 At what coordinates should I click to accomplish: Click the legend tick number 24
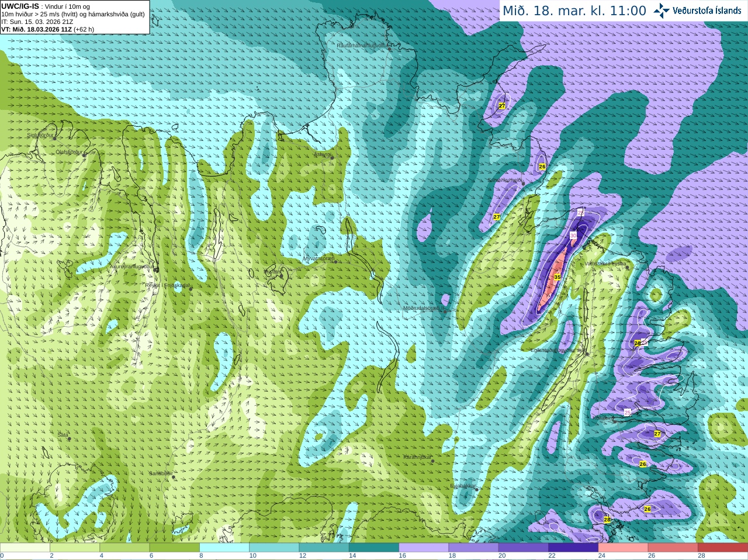click(602, 556)
